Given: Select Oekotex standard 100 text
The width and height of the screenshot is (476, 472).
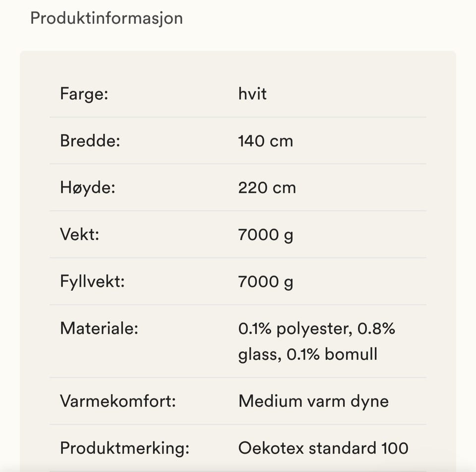Looking at the screenshot, I should (x=323, y=448).
